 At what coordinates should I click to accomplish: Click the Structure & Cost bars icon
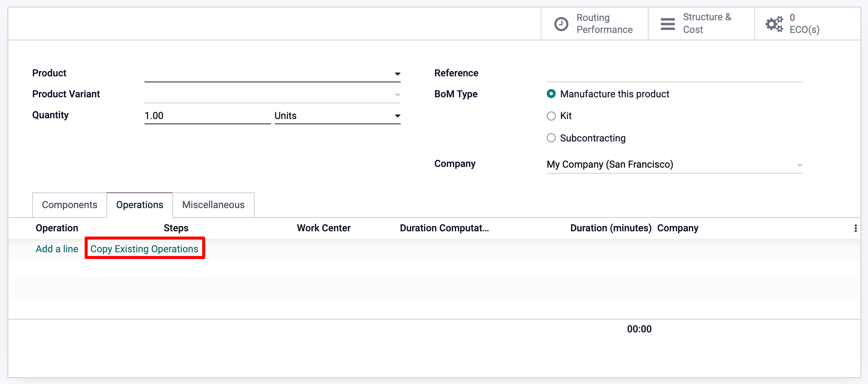tap(668, 24)
